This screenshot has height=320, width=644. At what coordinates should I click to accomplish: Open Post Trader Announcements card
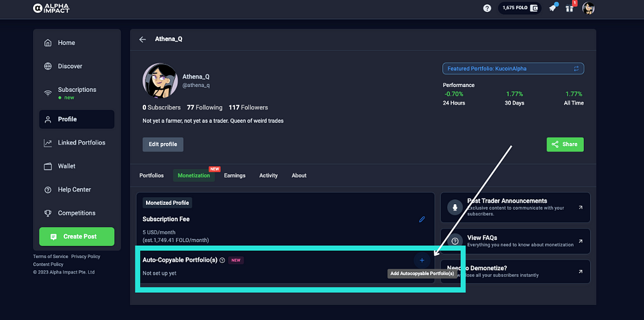pyautogui.click(x=515, y=208)
